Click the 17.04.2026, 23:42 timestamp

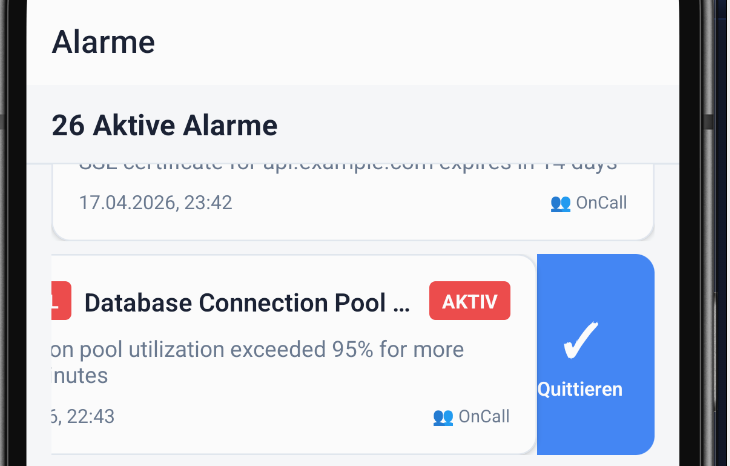pos(155,203)
